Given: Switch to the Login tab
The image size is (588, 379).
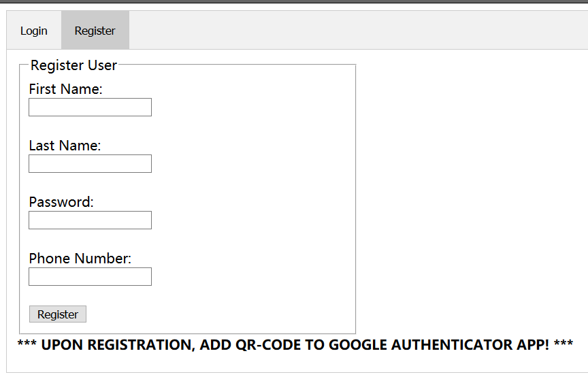Looking at the screenshot, I should click(x=34, y=31).
